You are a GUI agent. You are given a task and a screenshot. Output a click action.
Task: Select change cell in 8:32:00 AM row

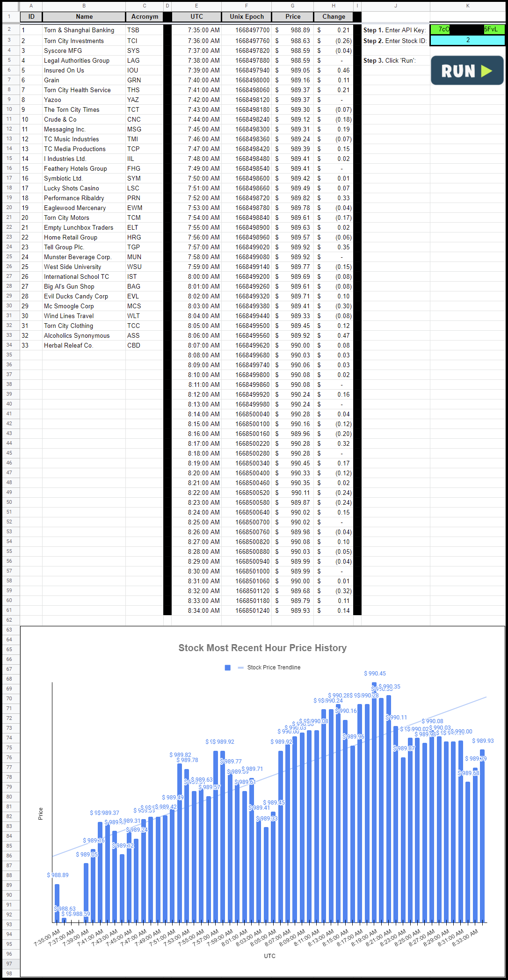coord(334,591)
